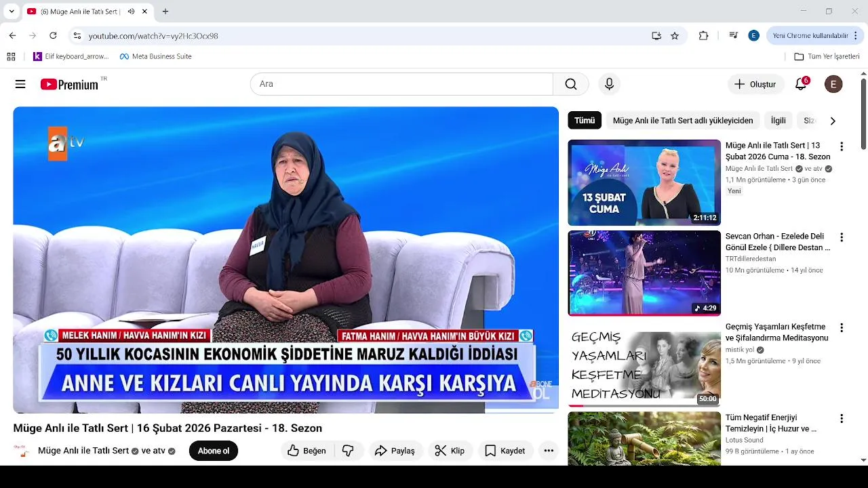This screenshot has height=488, width=868.
Task: Open options menu for Sevcan Orhan video
Action: 842,237
